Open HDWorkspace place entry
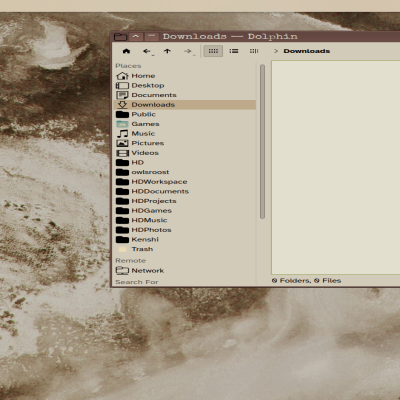The height and width of the screenshot is (400, 400). coord(185,182)
